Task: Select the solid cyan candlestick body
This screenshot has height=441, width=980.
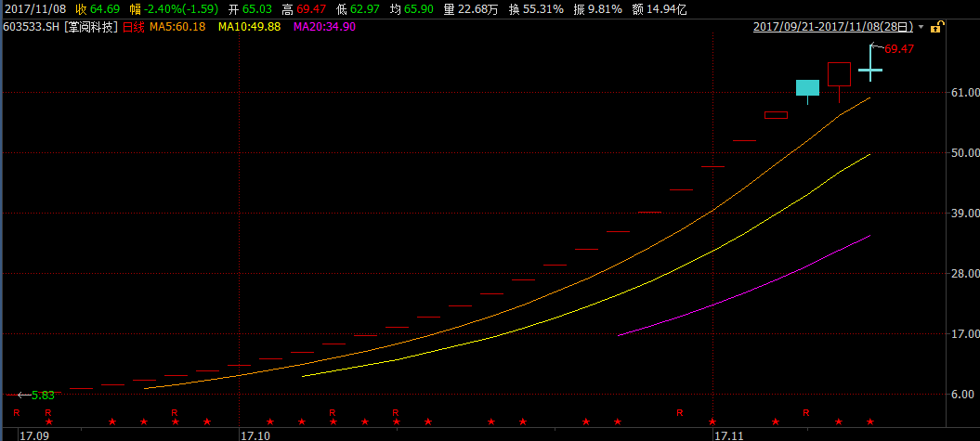Action: click(x=807, y=88)
